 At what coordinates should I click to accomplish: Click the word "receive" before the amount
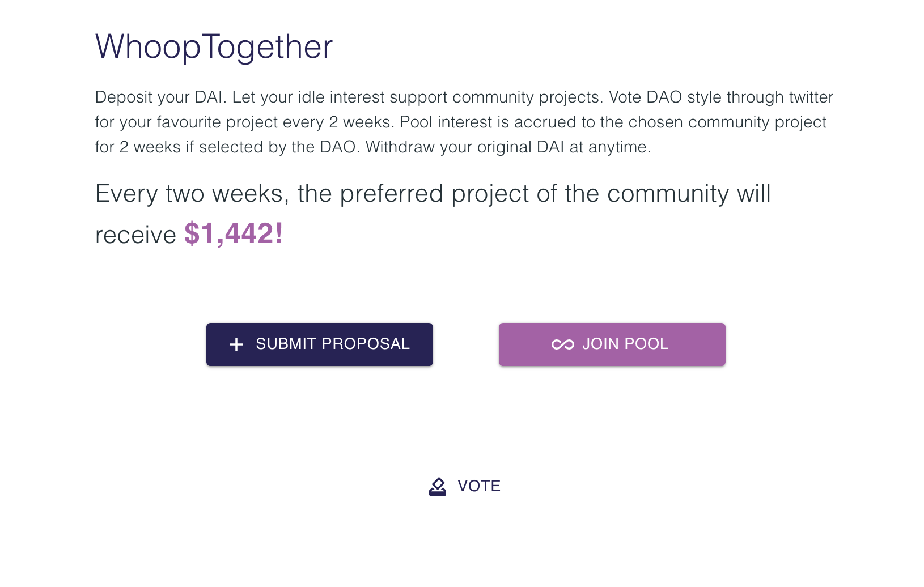[x=135, y=235]
